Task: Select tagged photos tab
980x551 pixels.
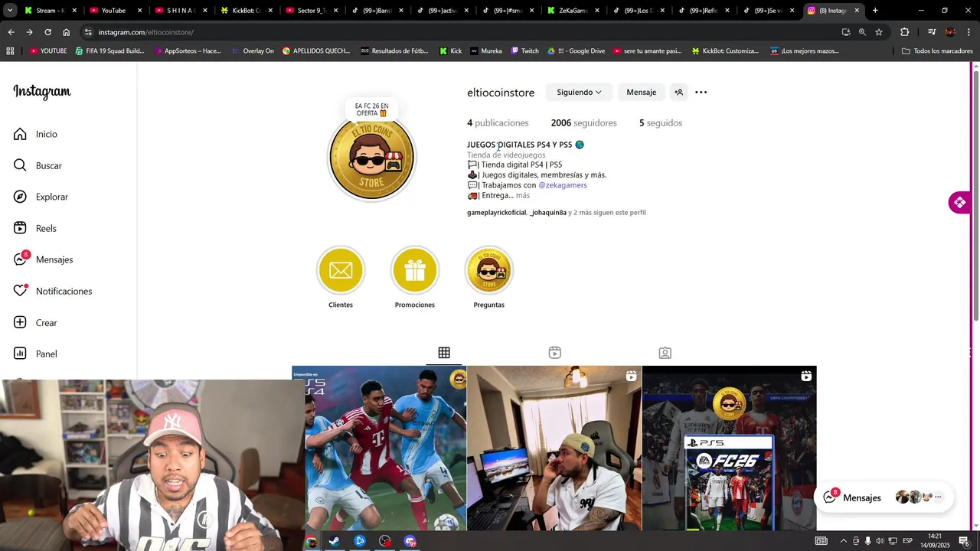Action: tap(665, 353)
